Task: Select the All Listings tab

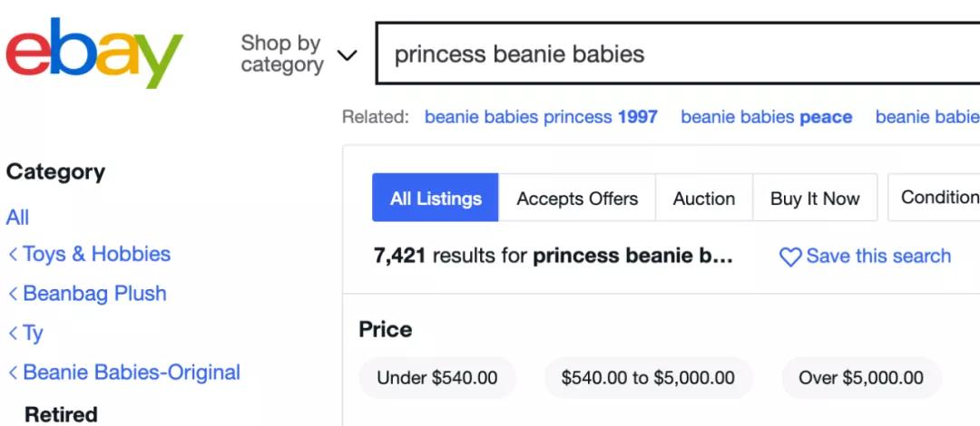Action: (x=436, y=198)
